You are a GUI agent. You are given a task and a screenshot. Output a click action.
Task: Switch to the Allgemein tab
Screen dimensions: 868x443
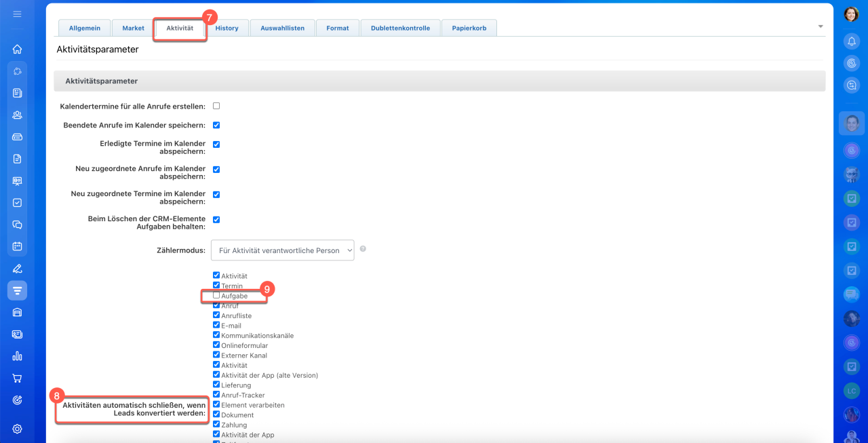[x=85, y=28]
